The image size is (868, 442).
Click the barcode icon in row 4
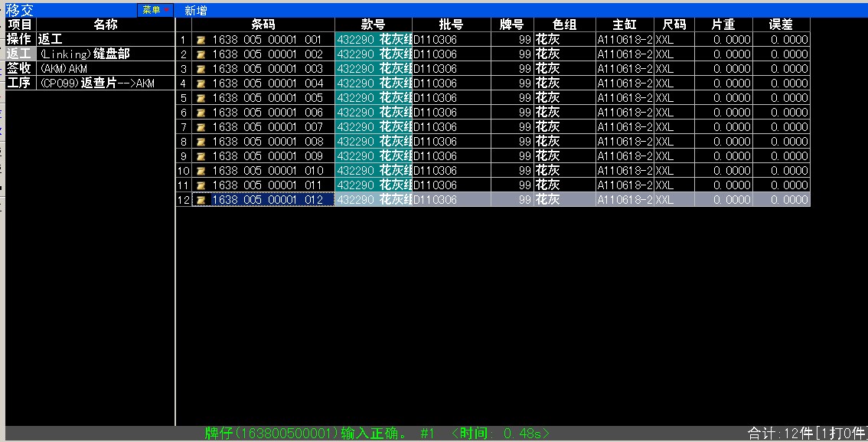tap(201, 83)
